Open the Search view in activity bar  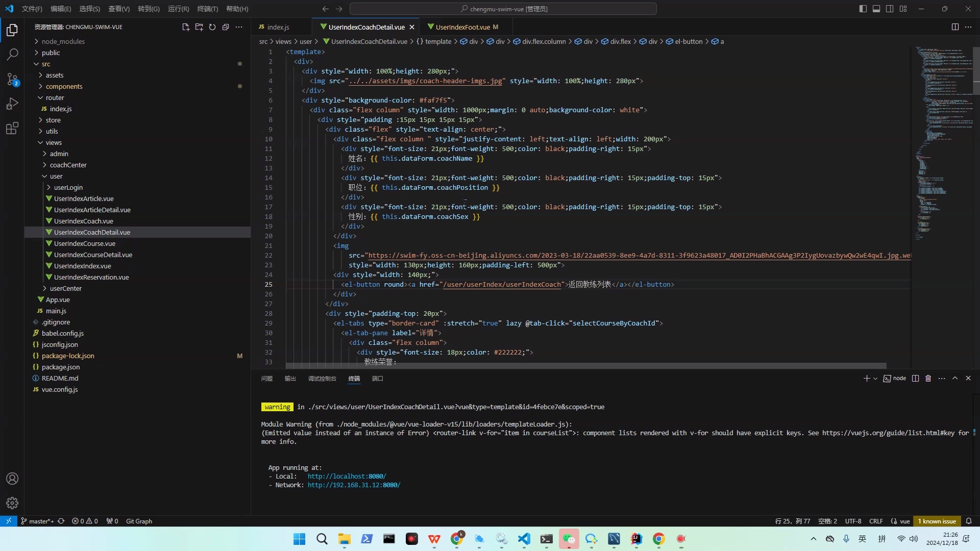pos(12,54)
